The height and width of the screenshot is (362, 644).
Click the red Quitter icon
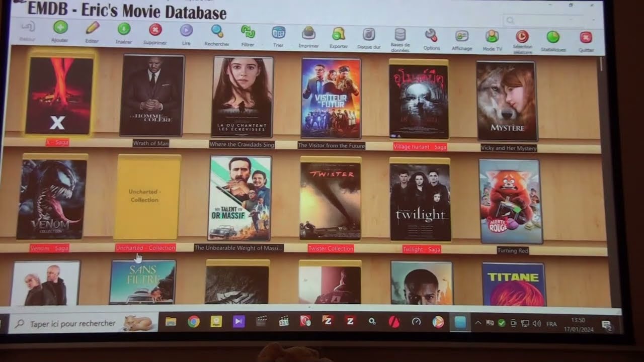click(586, 37)
